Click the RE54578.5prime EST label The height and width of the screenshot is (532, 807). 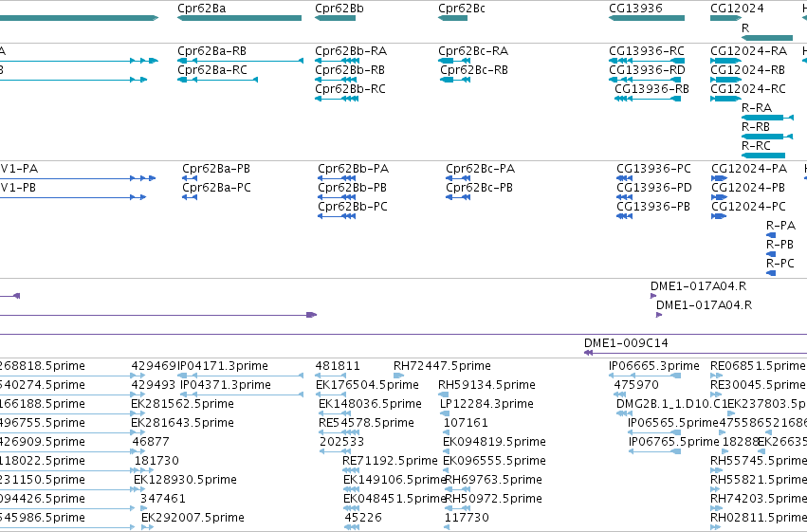(366, 423)
